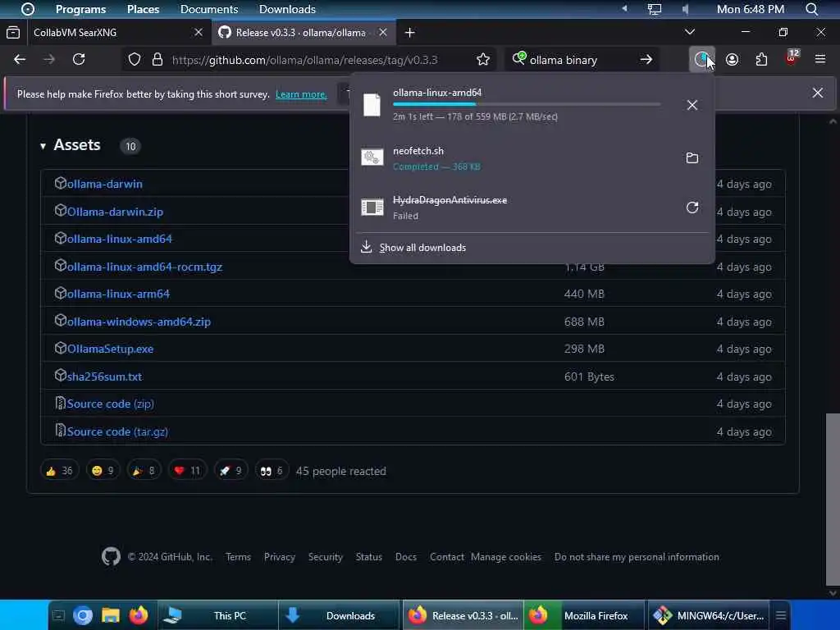Image resolution: width=840 pixels, height=630 pixels.
Task: Toggle the heart reaction with 11
Action: [187, 471]
